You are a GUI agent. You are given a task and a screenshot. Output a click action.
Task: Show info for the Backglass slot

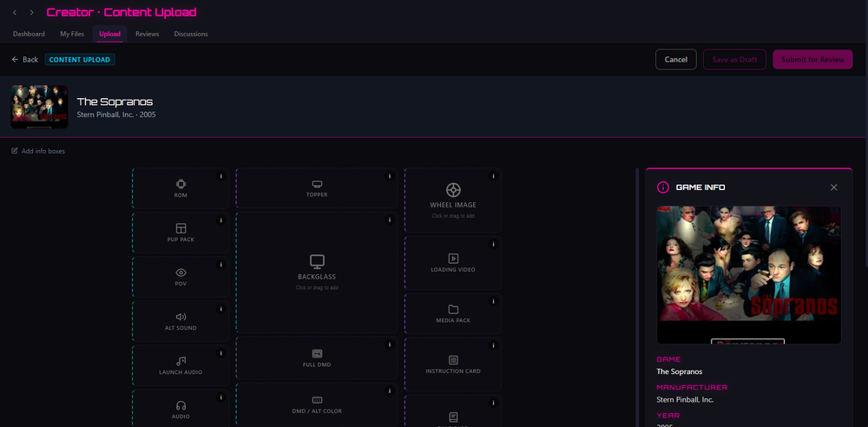[x=389, y=220]
